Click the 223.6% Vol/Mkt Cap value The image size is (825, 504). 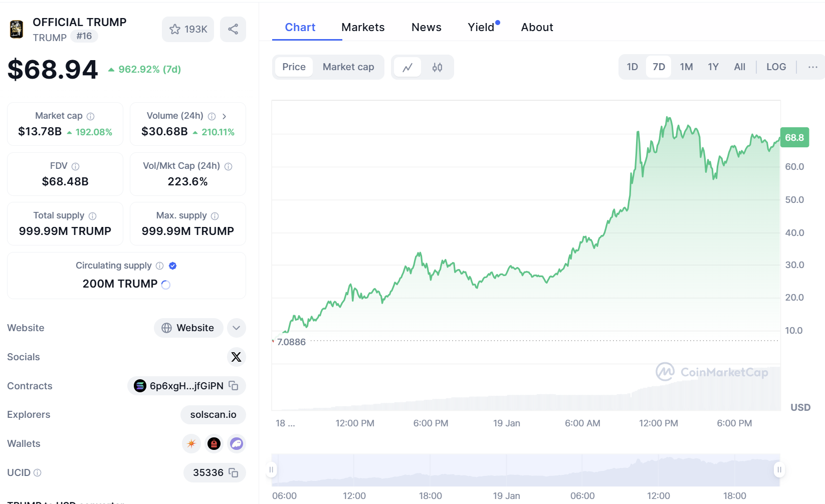[187, 181]
